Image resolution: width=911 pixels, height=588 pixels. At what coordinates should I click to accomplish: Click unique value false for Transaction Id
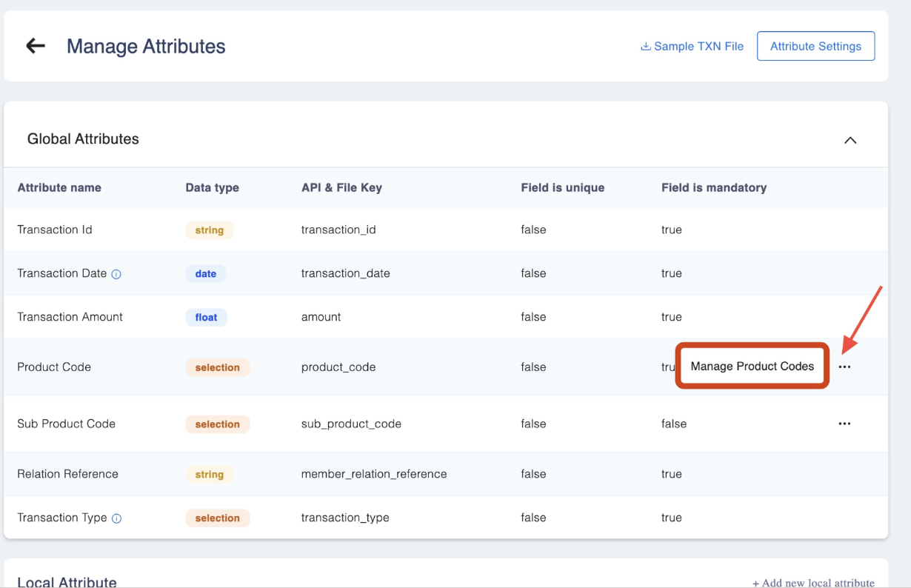click(x=533, y=230)
